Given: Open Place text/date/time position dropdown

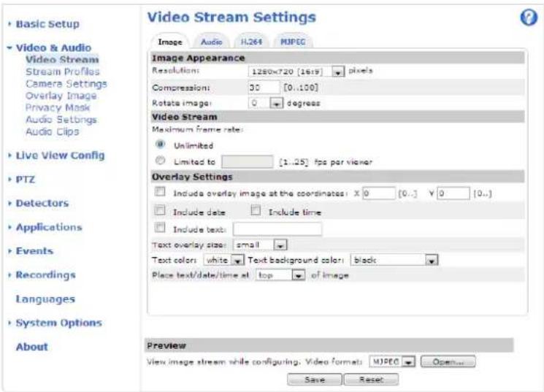Looking at the screenshot, I should tap(280, 275).
